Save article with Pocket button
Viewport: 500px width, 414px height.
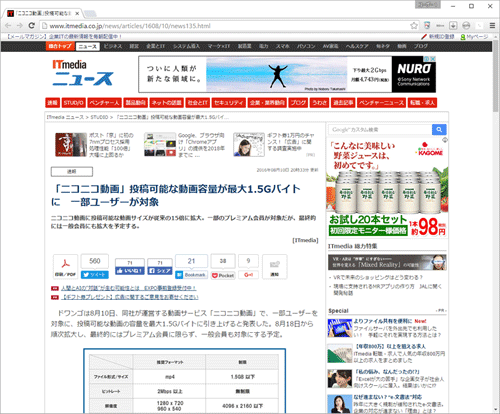pos(223,275)
